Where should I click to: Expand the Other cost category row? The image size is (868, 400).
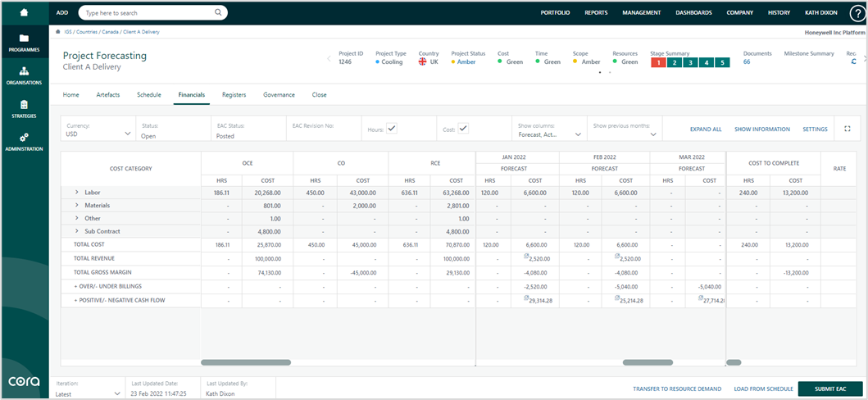click(x=77, y=218)
